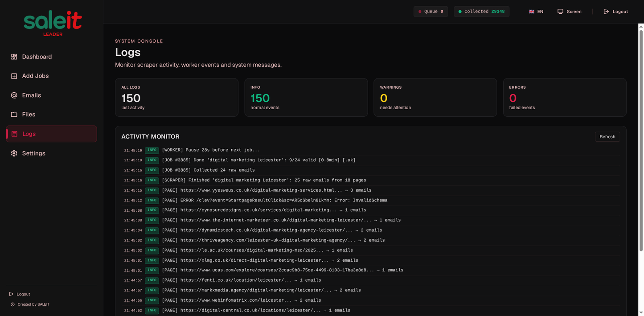Click the Logout link at sidebar bottom
The image size is (644, 316).
[x=20, y=294]
